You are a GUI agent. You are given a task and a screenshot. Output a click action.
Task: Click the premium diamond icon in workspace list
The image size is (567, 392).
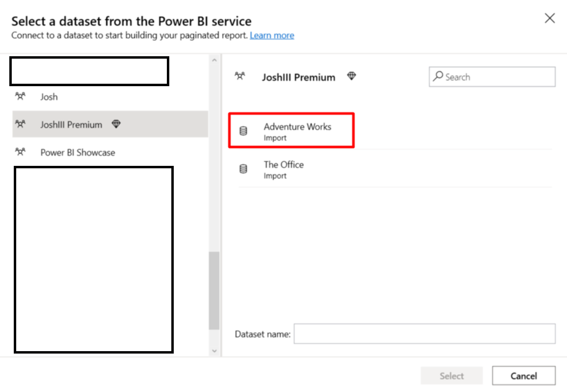point(116,124)
